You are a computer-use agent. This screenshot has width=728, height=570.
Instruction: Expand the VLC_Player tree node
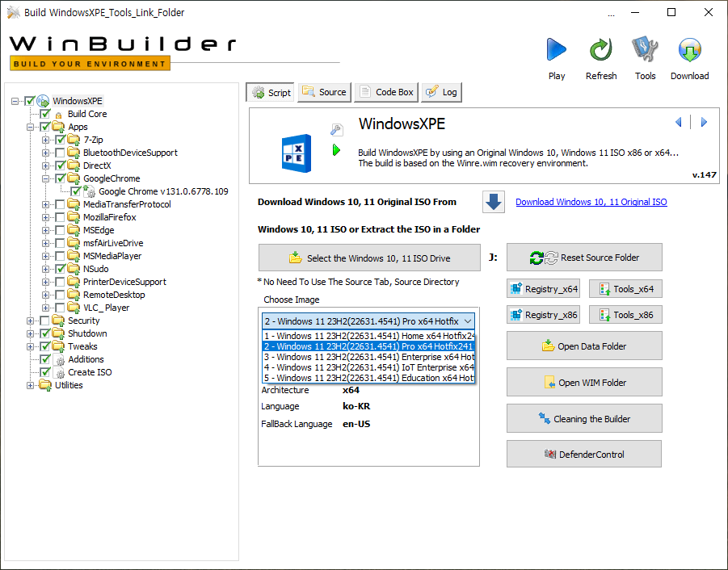(x=45, y=308)
